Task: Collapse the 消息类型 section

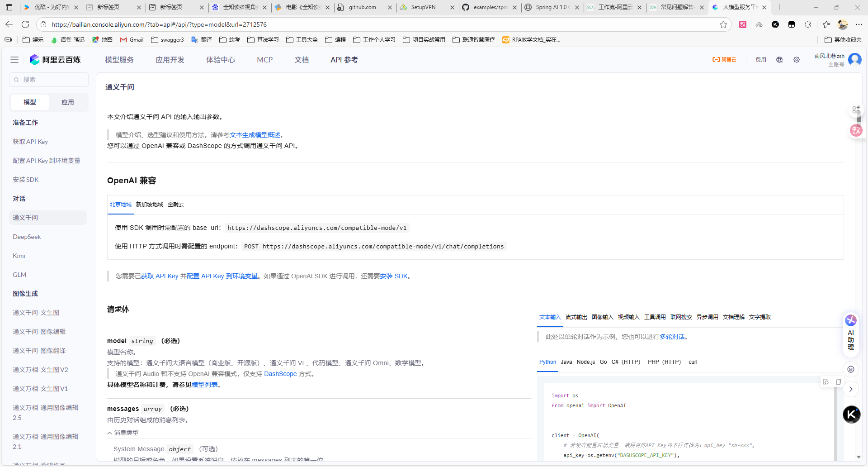Action: point(123,433)
